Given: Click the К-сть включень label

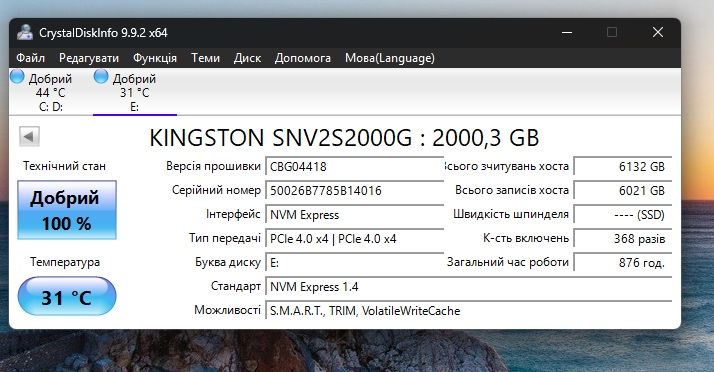Looking at the screenshot, I should pyautogui.click(x=526, y=238).
